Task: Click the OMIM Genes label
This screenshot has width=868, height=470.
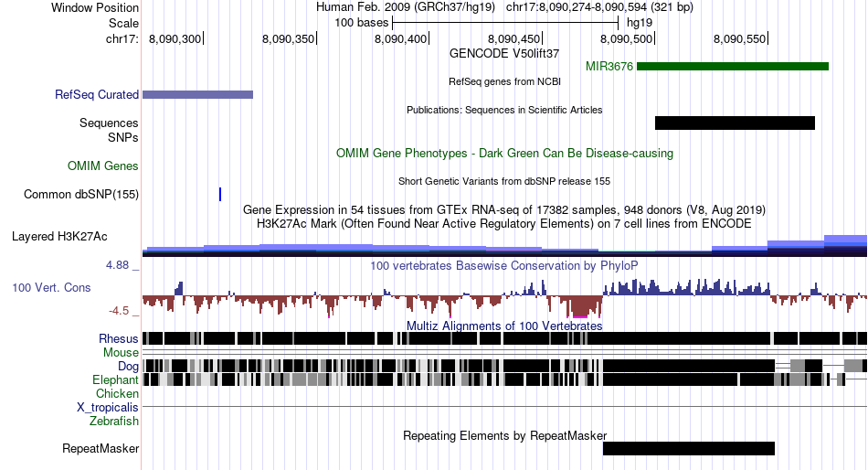Action: click(x=103, y=166)
